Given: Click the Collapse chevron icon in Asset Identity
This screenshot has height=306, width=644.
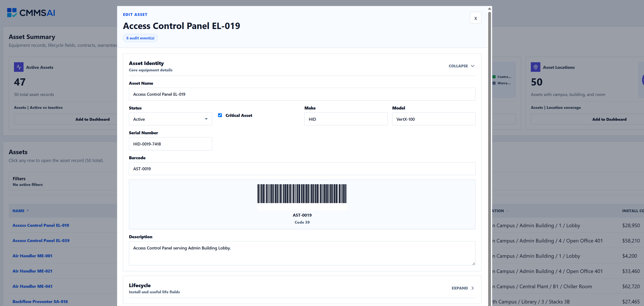Looking at the screenshot, I should pos(473,66).
